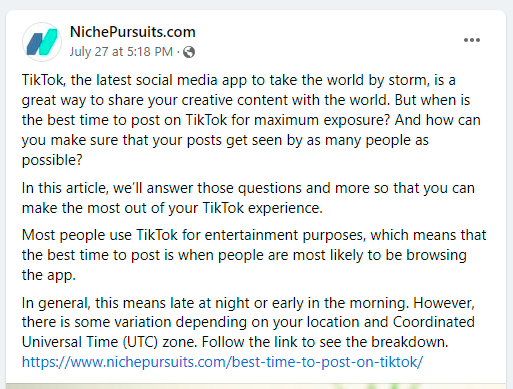The width and height of the screenshot is (513, 389).
Task: Click the gray page background above the post
Action: pyautogui.click(x=256, y=5)
